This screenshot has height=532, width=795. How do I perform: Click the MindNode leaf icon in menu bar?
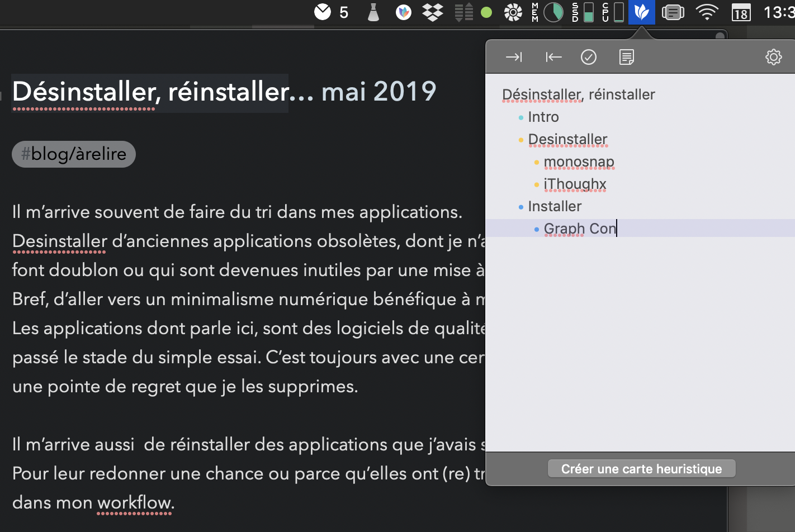[641, 12]
